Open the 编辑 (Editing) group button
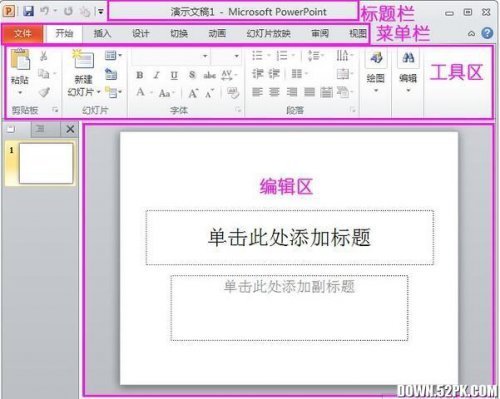The image size is (500, 399). (408, 72)
